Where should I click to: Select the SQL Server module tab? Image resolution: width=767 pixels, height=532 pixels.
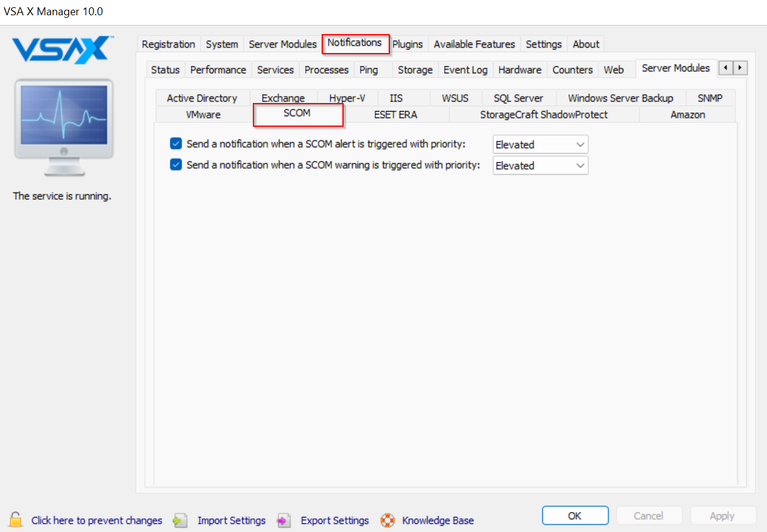(518, 98)
